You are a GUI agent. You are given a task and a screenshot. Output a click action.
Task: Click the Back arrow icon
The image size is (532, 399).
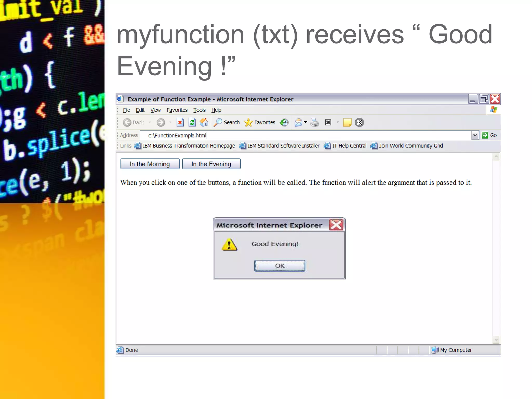tap(127, 122)
